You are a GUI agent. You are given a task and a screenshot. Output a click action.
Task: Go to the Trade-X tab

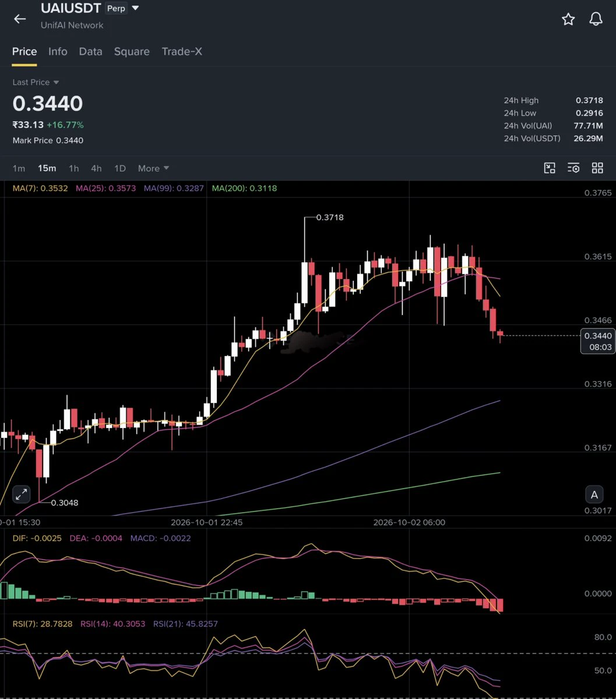[x=182, y=51]
